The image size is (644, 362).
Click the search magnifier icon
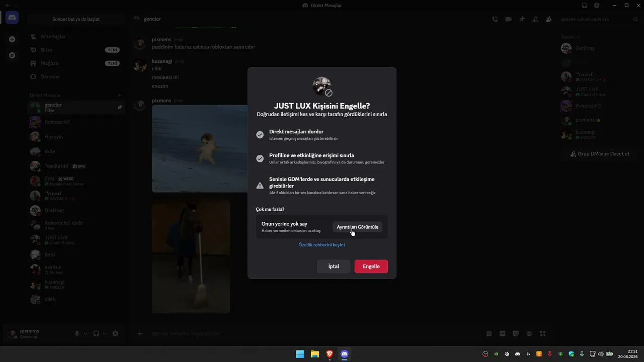coord(635,19)
